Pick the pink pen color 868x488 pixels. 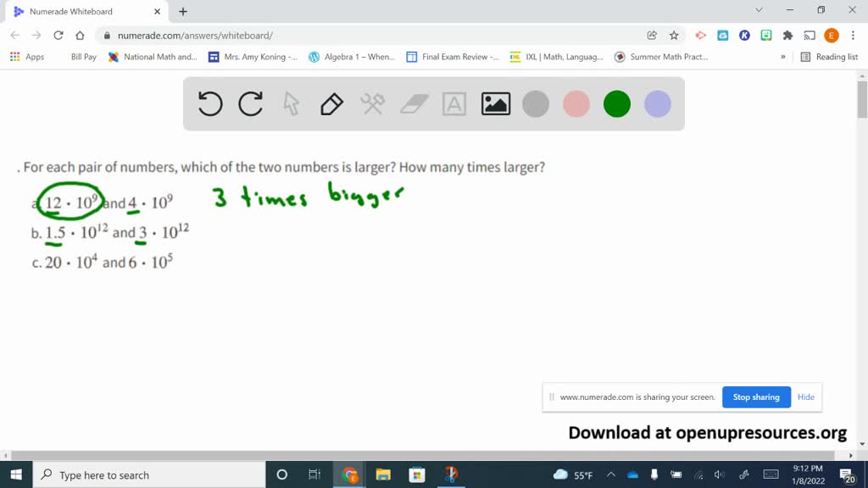click(x=576, y=104)
